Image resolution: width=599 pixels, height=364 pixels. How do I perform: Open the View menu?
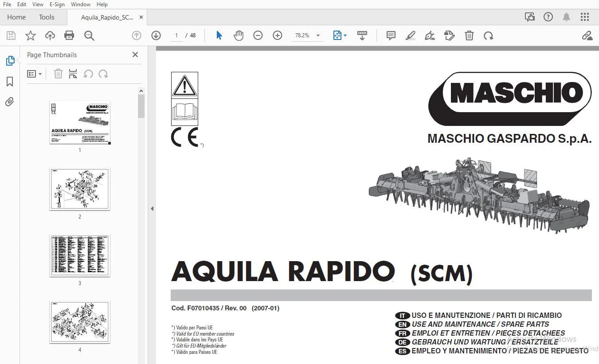pos(38,4)
